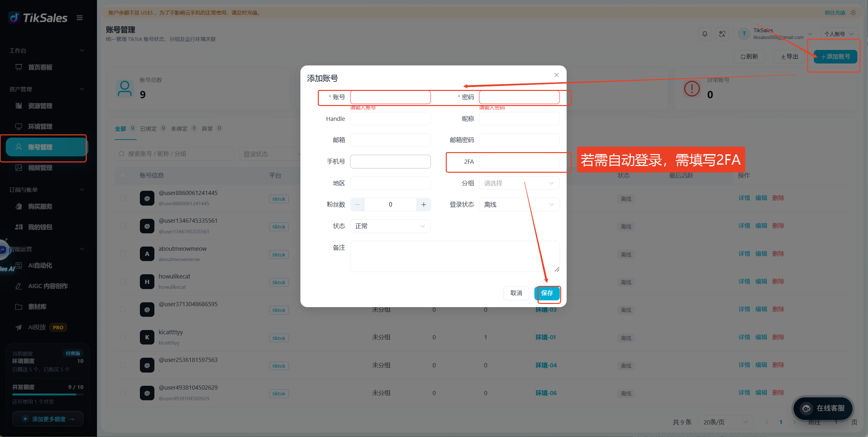The image size is (868, 437).
Task: Select checkbox for @user4938104502629 row
Action: click(x=123, y=393)
